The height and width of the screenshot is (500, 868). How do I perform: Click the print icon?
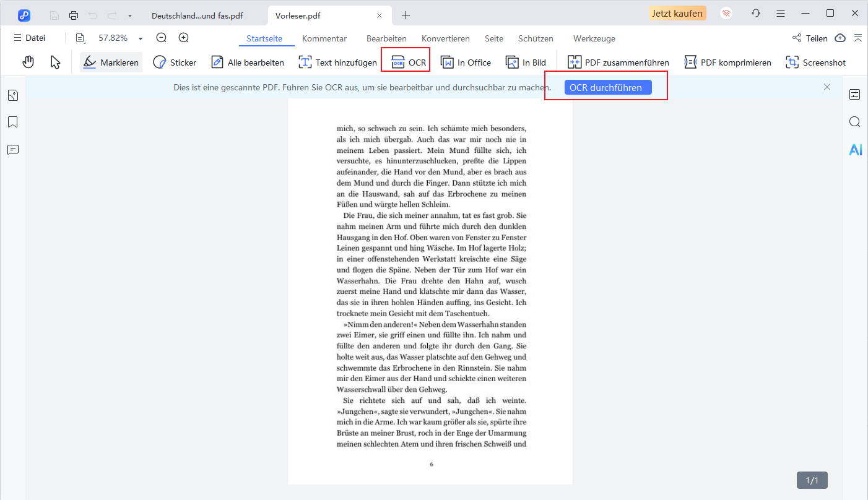74,15
